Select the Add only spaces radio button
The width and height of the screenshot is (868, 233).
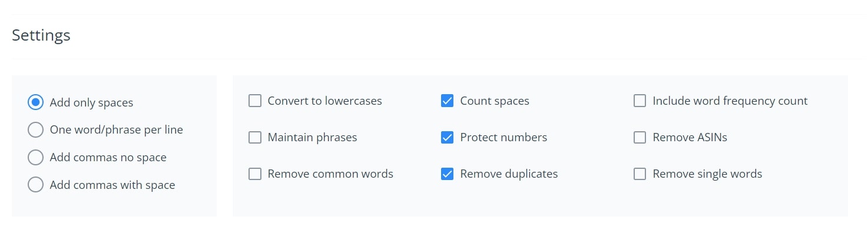click(x=36, y=102)
